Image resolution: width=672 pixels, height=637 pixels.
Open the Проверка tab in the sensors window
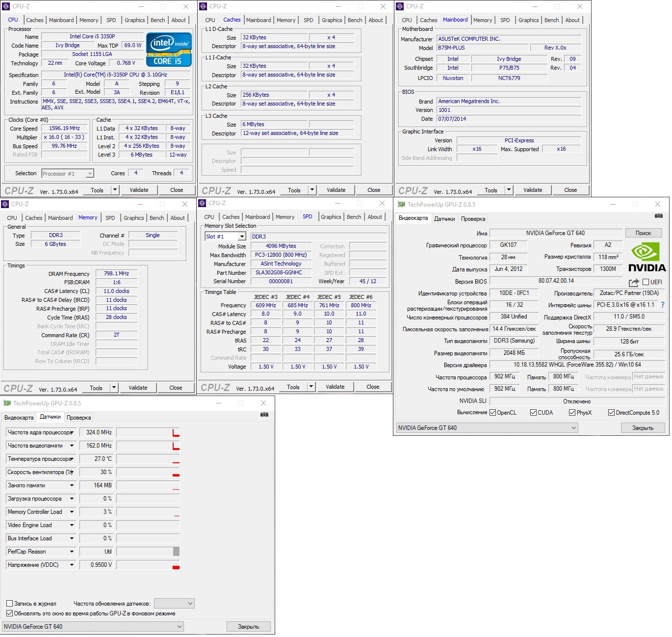(x=78, y=418)
